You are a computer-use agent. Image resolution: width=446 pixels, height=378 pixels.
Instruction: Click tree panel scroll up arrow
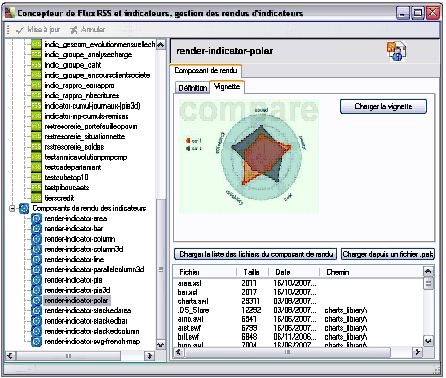pos(161,45)
